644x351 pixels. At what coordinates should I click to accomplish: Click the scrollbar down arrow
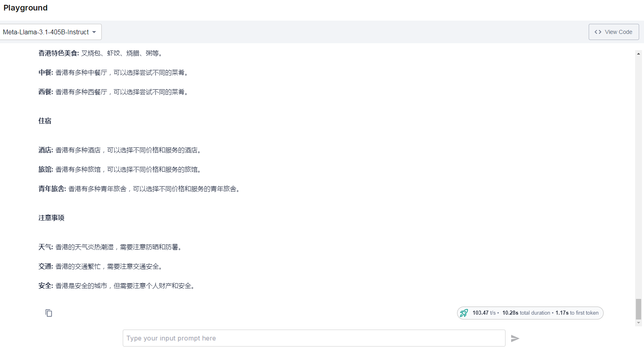(638, 323)
